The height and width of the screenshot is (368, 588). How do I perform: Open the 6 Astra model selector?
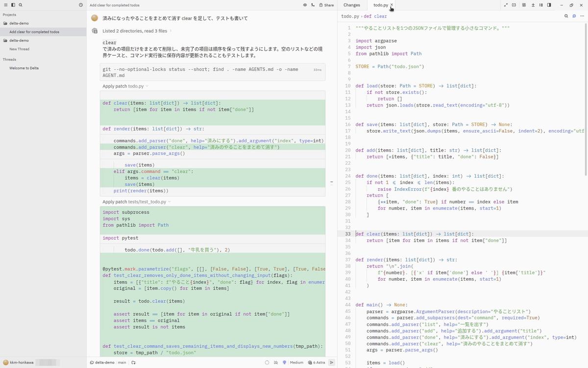pos(317,363)
